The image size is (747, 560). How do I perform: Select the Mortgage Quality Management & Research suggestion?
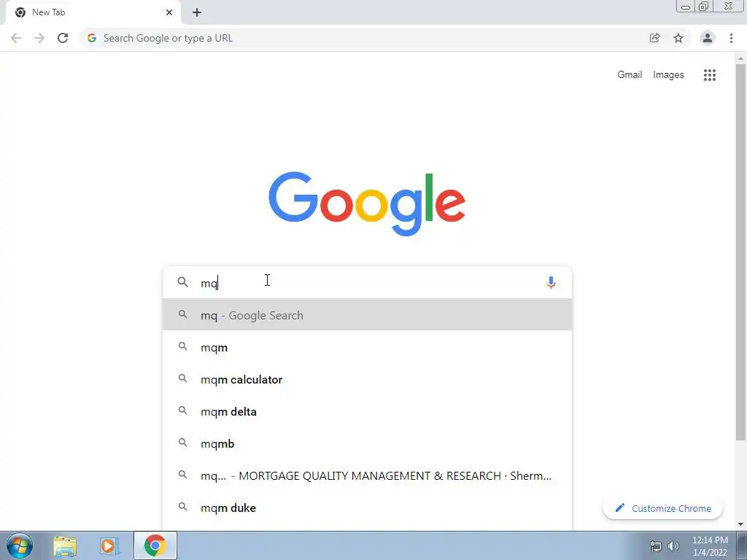click(368, 475)
